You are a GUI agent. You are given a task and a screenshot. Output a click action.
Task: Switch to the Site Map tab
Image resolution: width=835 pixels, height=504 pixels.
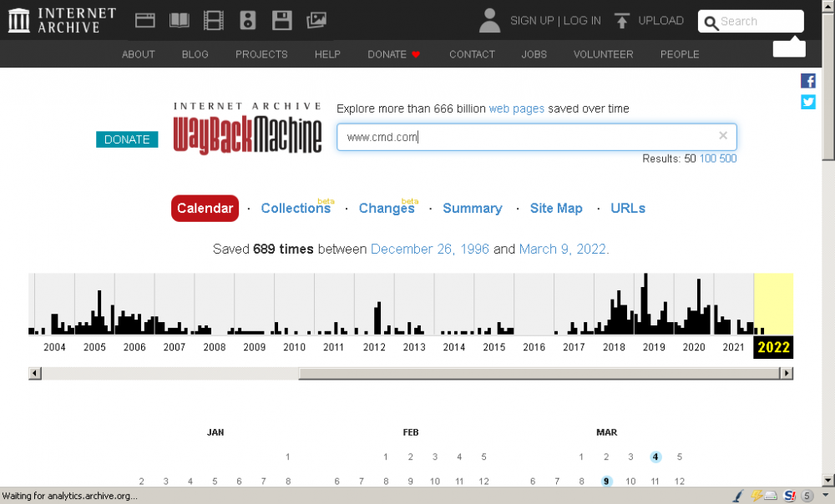click(x=556, y=208)
